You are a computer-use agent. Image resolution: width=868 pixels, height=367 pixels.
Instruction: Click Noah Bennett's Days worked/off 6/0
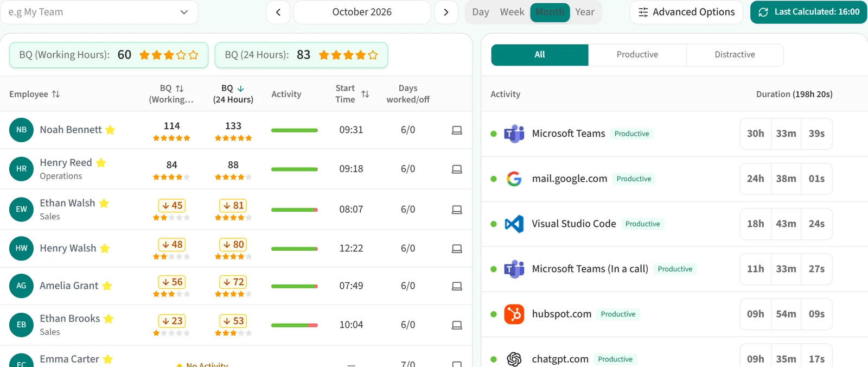coord(408,130)
